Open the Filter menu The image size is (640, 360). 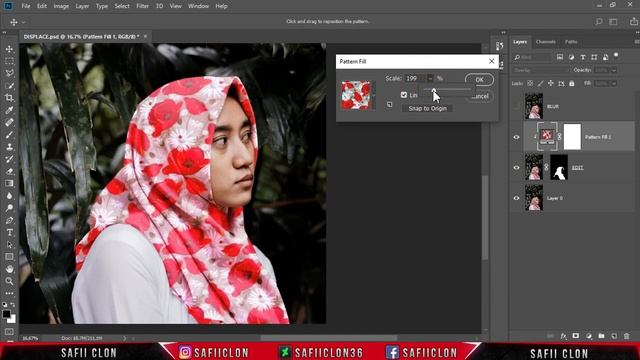142,6
